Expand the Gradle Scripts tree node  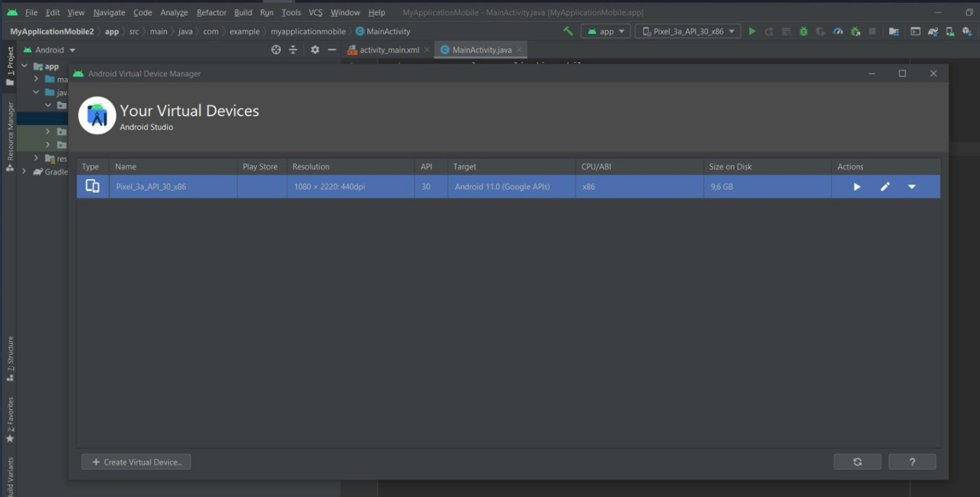click(x=25, y=172)
